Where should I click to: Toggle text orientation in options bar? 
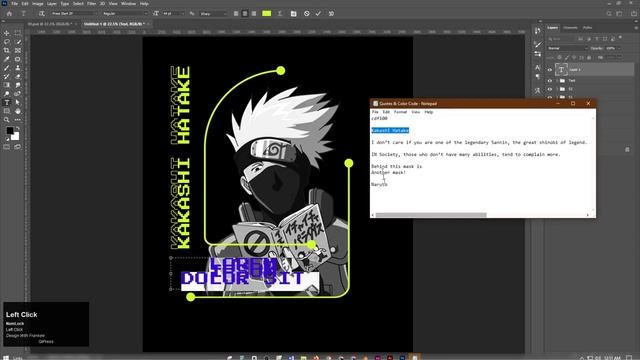[41, 13]
